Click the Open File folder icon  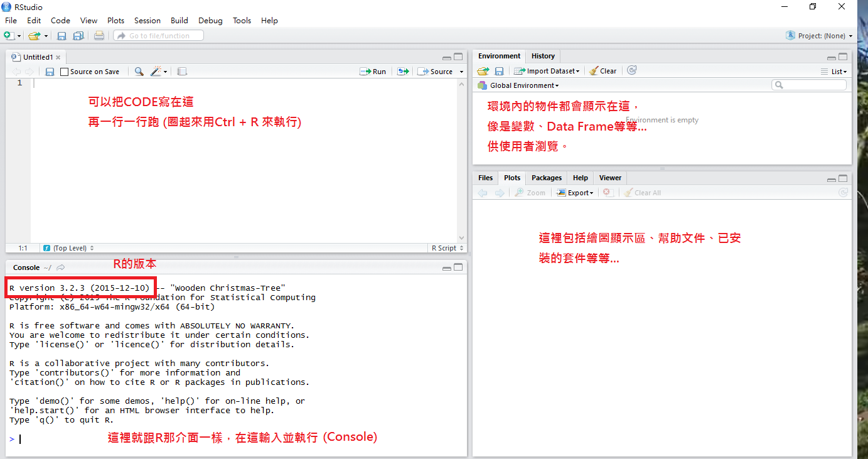[x=34, y=36]
